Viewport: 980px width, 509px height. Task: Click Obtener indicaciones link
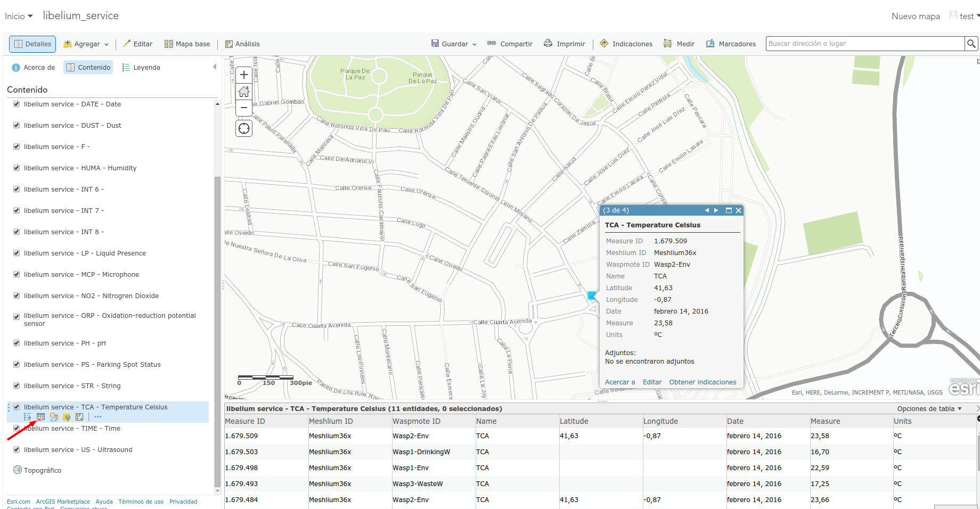pyautogui.click(x=703, y=382)
